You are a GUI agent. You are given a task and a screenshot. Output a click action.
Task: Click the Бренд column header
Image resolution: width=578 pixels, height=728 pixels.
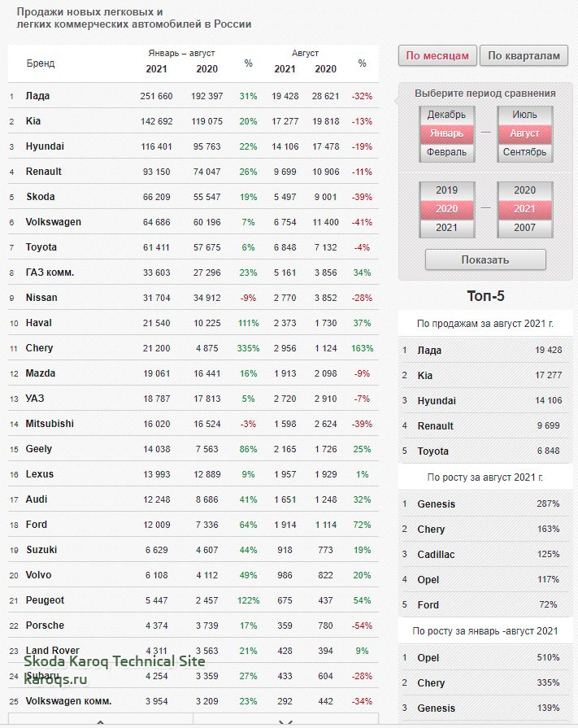coord(41,63)
